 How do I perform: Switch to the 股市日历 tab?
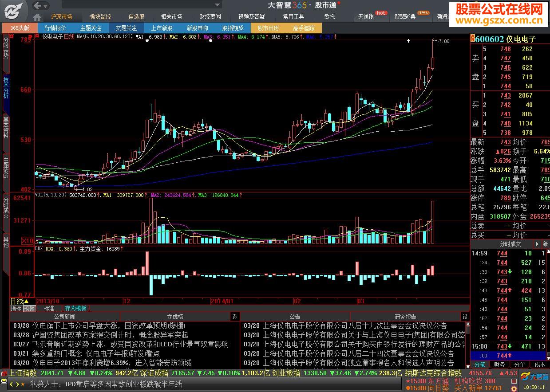click(x=269, y=28)
